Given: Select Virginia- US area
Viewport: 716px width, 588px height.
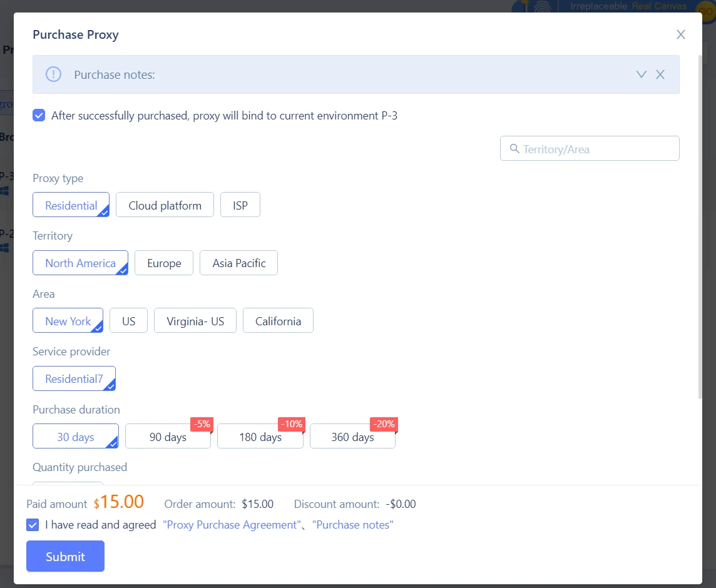Looking at the screenshot, I should tap(195, 321).
